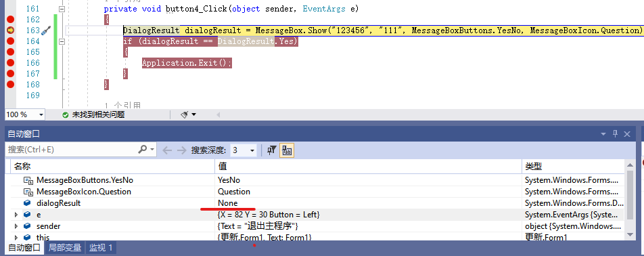Toggle the breakpoint on line 168
Viewport: 644px width, 256px height.
pyautogui.click(x=10, y=84)
